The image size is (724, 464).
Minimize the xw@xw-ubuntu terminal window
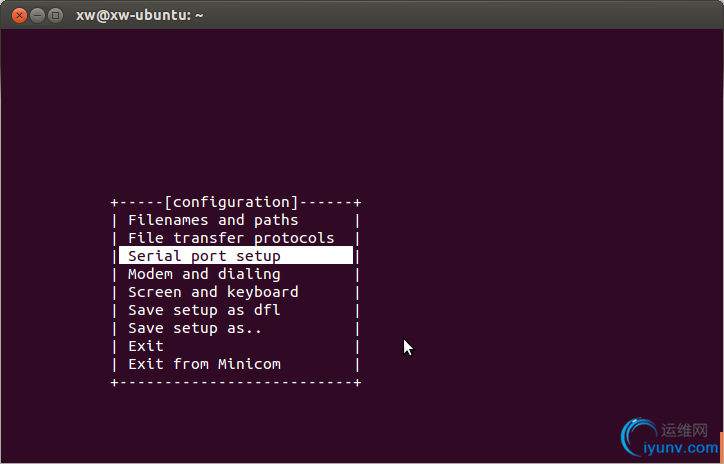[37, 15]
